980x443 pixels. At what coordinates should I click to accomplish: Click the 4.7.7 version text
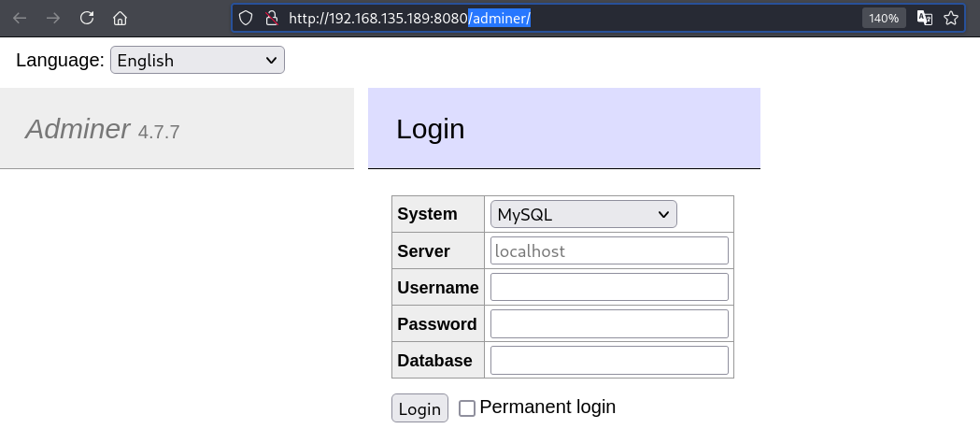tap(159, 133)
